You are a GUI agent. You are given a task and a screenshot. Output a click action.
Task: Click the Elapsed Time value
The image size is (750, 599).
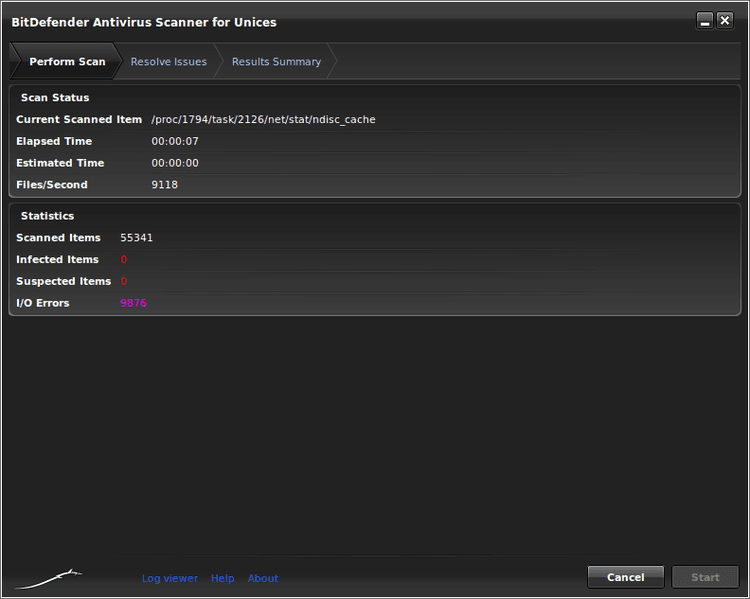(175, 142)
